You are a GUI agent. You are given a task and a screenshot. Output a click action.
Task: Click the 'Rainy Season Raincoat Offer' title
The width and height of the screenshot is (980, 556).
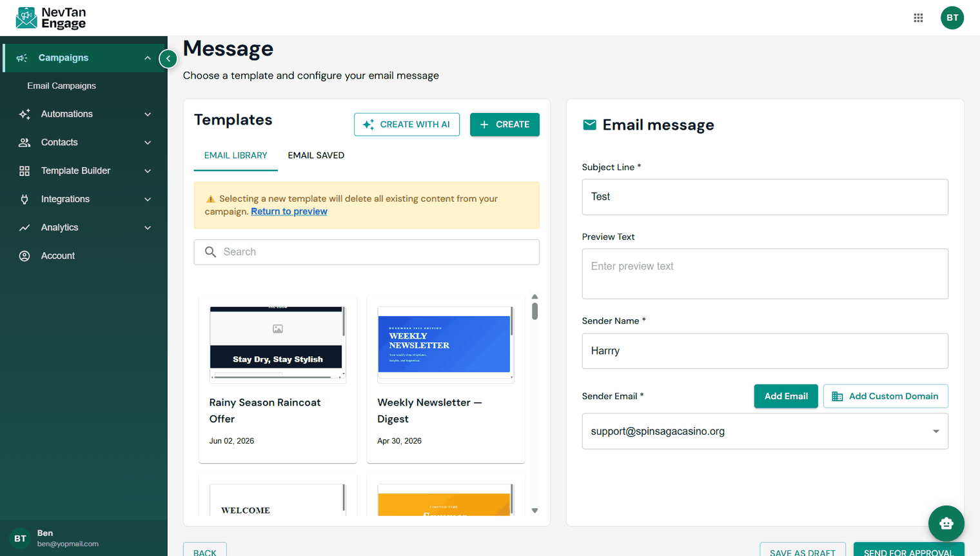tap(265, 411)
